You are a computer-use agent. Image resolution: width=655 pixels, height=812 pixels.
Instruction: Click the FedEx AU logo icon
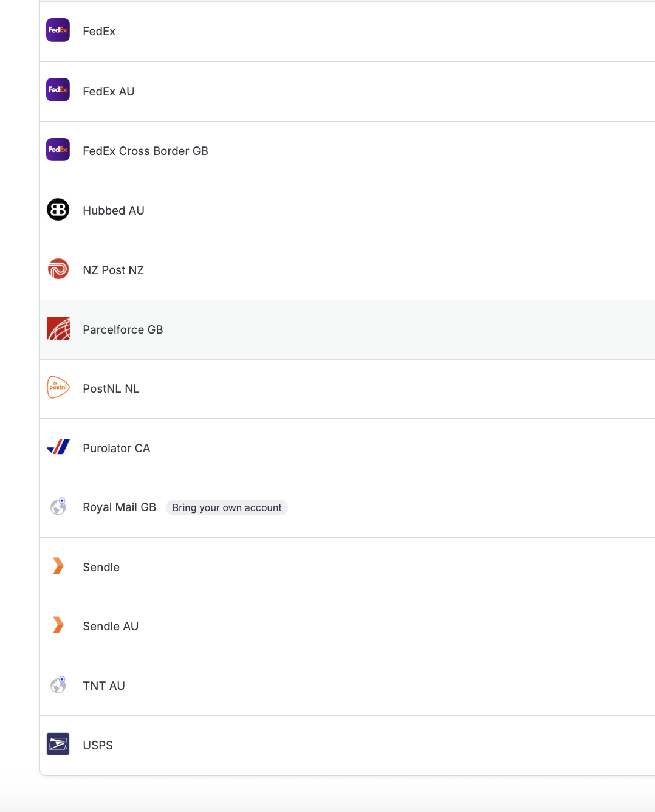pyautogui.click(x=58, y=90)
